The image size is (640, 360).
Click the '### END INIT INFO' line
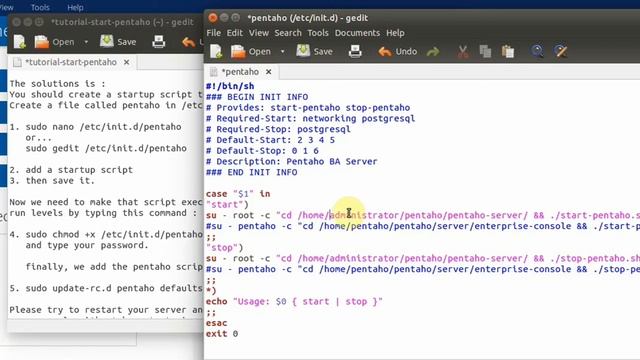[x=251, y=172]
